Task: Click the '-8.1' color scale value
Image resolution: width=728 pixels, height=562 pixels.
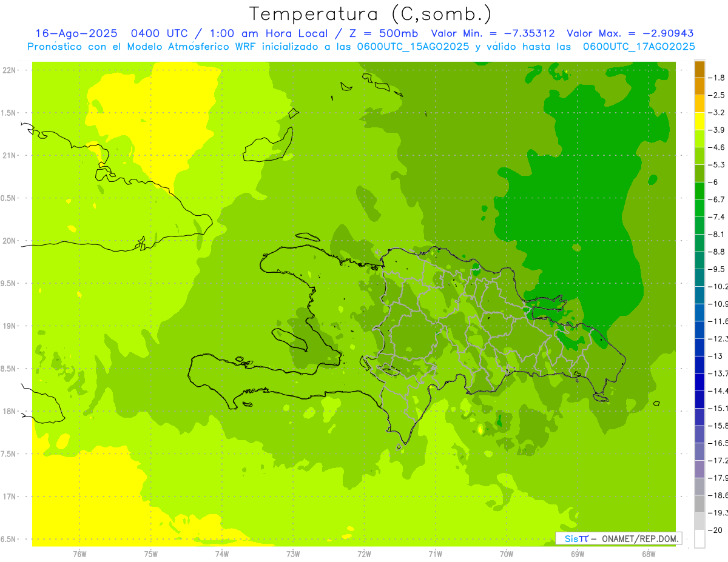Action: [x=717, y=235]
